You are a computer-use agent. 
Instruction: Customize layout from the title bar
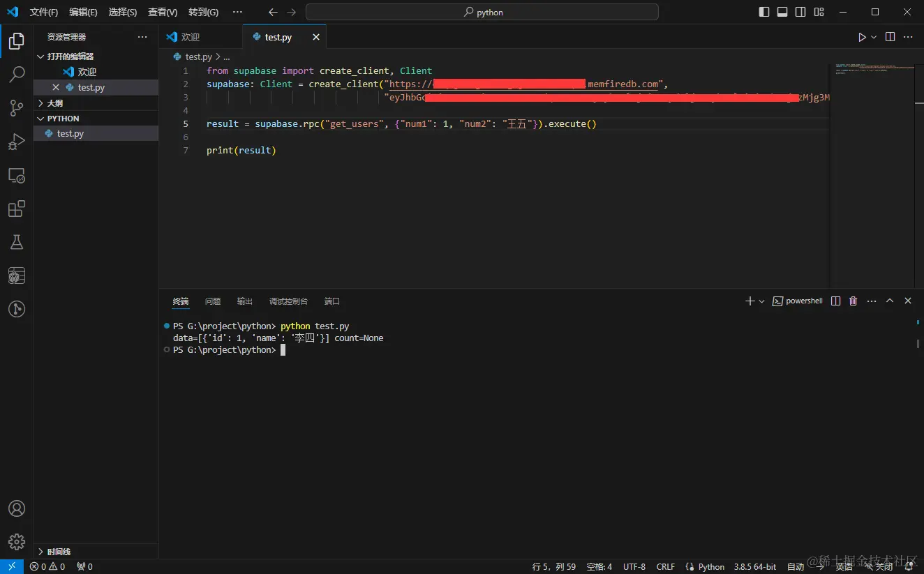point(819,12)
